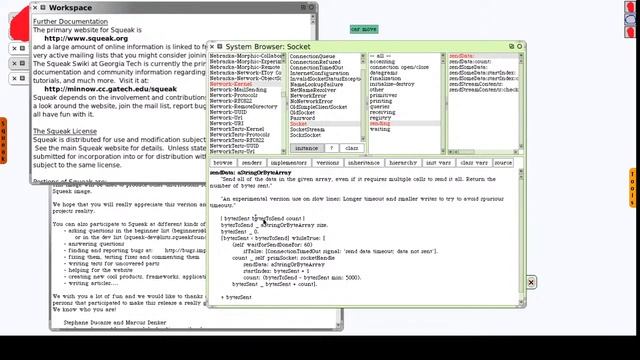
Task: Click the class vars button
Action: point(474,163)
